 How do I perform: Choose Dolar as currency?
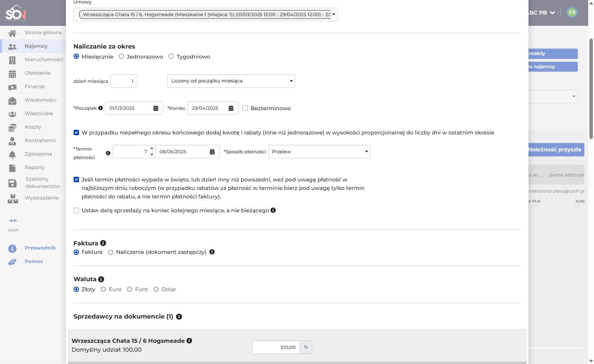(156, 289)
